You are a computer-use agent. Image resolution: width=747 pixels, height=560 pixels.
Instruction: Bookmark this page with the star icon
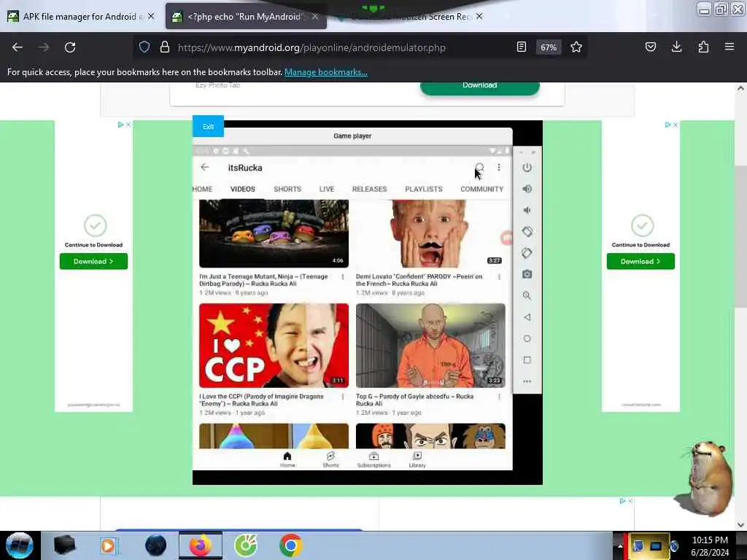pos(576,47)
